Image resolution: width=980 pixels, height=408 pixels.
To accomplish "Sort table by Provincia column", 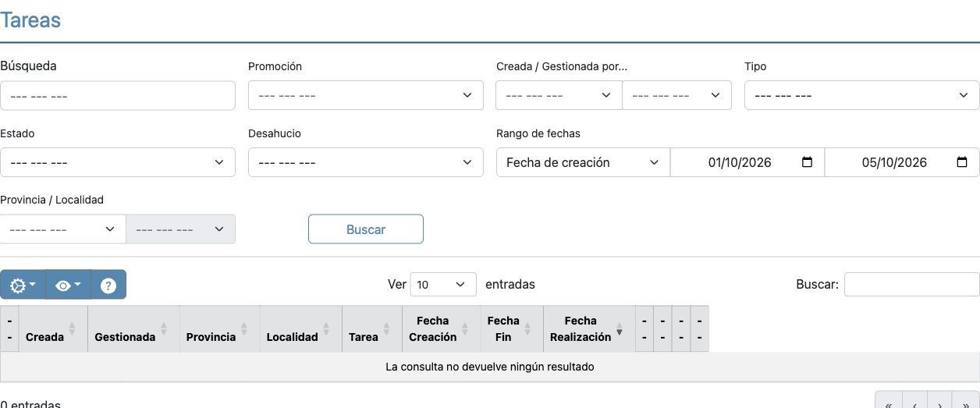I will click(x=219, y=329).
